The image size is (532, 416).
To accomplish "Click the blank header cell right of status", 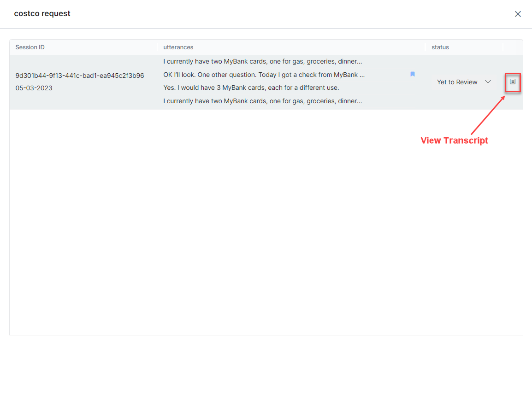I will pos(513,47).
